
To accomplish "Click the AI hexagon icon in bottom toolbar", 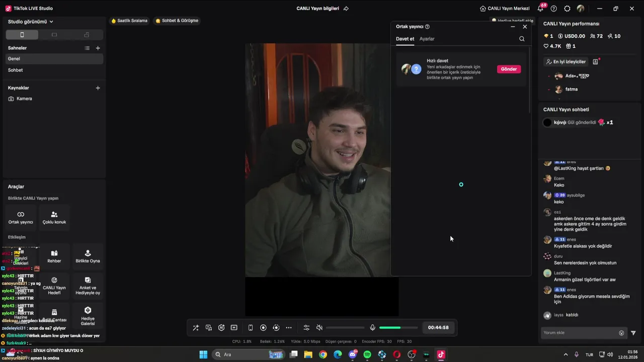I will coord(221,328).
